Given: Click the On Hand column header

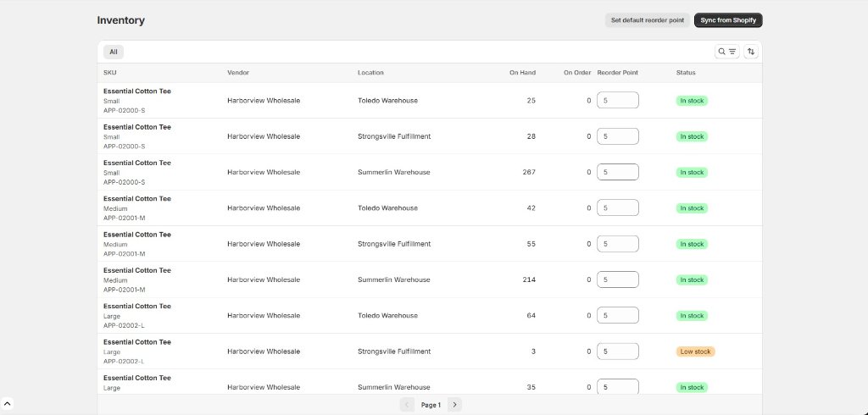Looking at the screenshot, I should pyautogui.click(x=522, y=73).
